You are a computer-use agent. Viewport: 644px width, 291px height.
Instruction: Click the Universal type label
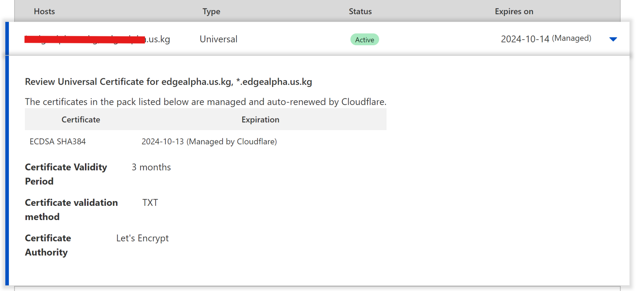pos(218,39)
